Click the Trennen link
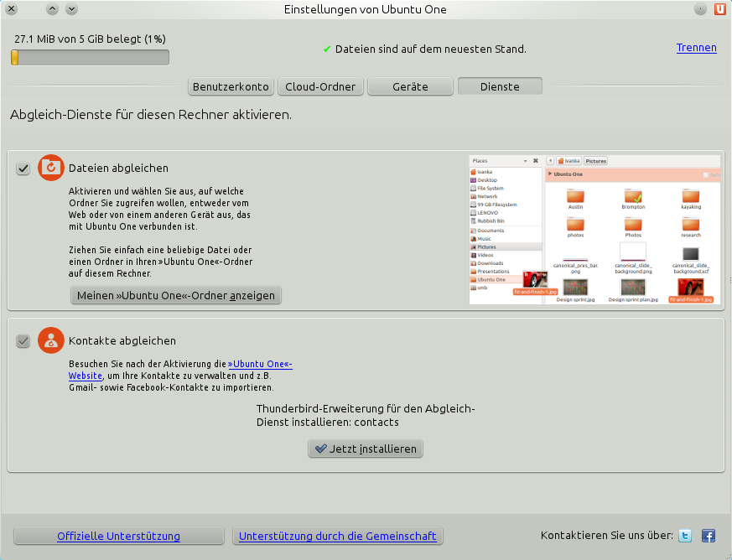This screenshot has width=732, height=560. [696, 48]
